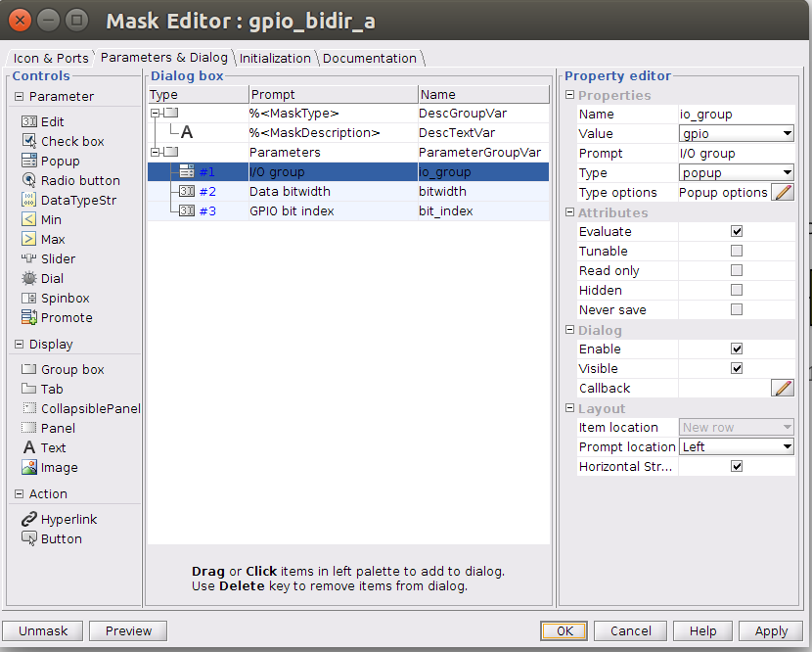The height and width of the screenshot is (652, 812).
Task: Click the Promote parameter control
Action: pos(57,318)
